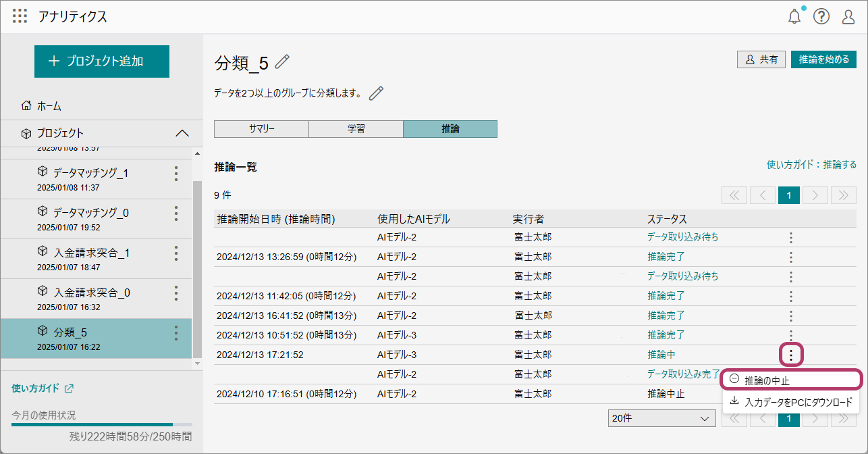Edit the project description with pencil icon

click(x=376, y=93)
